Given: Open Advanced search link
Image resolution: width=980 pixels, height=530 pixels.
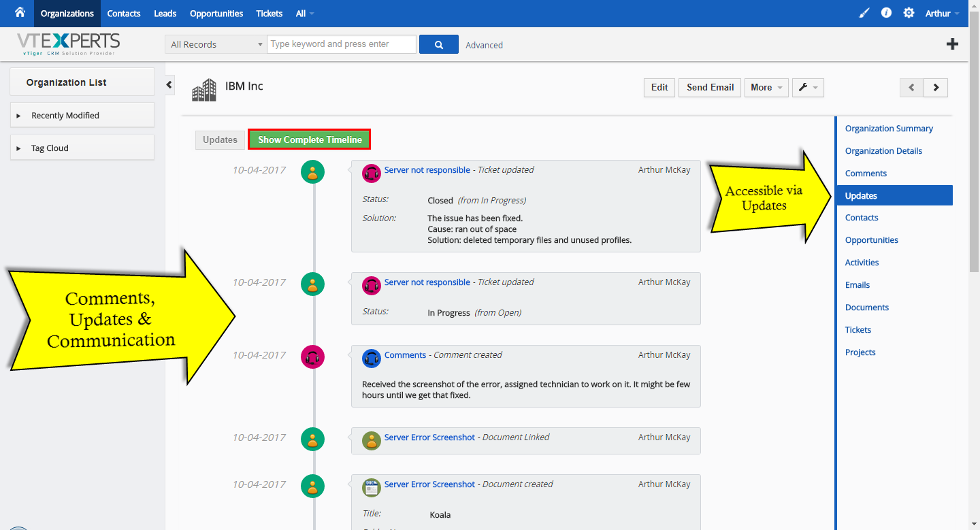Looking at the screenshot, I should tap(484, 45).
